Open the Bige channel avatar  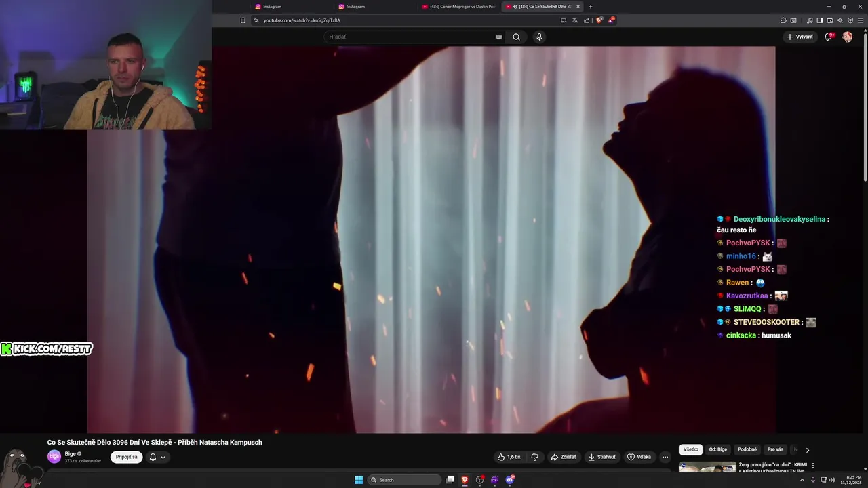pos(54,456)
